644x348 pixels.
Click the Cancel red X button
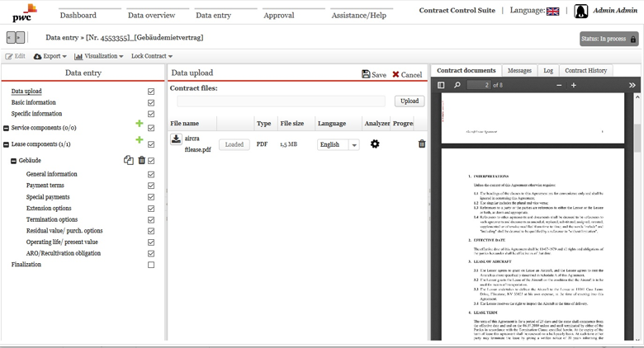tap(407, 74)
